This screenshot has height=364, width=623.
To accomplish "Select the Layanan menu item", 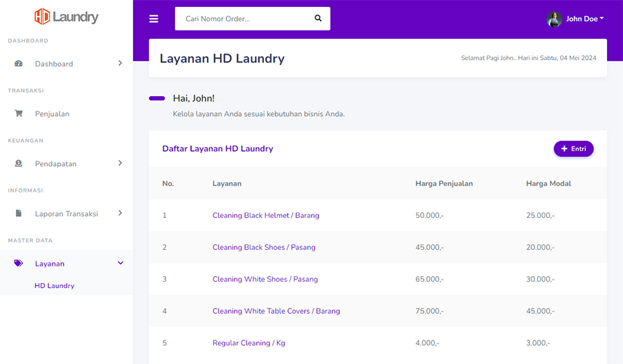I will [66, 264].
